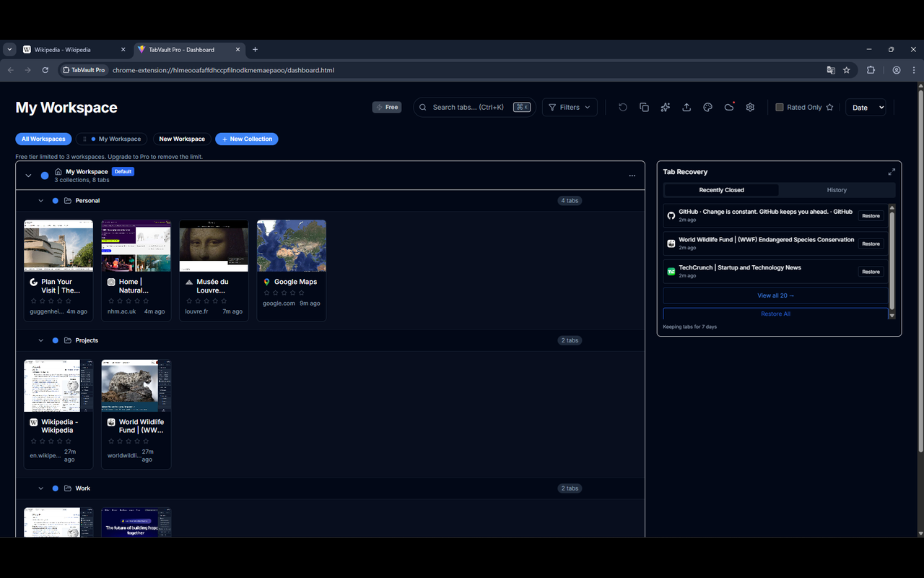Click the star icon next to Rated Only

tap(829, 107)
